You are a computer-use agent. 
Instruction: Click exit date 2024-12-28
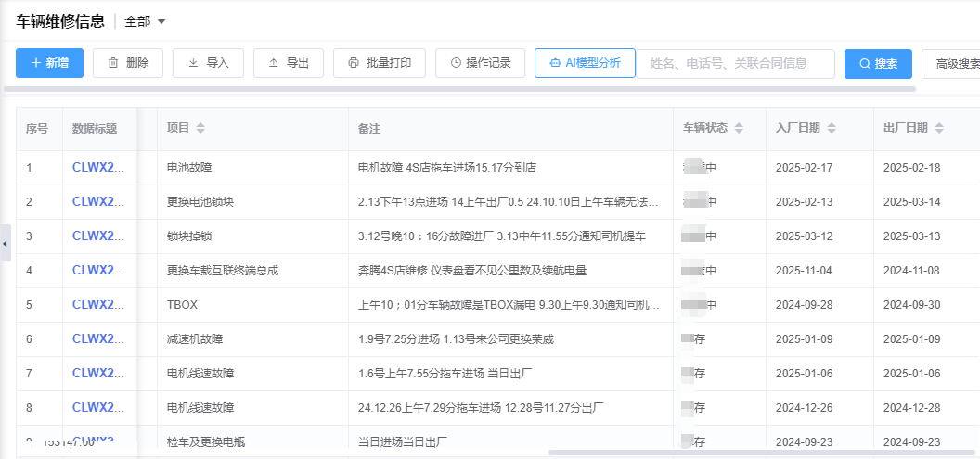912,408
